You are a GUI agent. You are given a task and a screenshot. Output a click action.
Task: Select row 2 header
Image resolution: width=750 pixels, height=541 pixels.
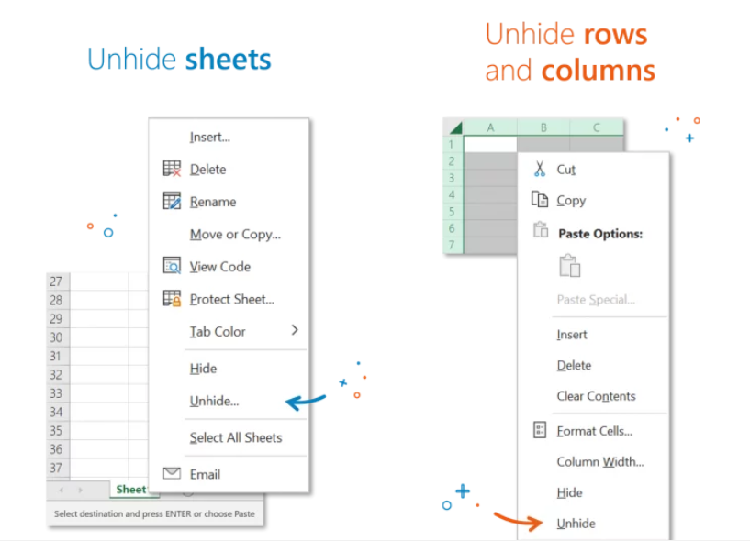[x=452, y=161]
